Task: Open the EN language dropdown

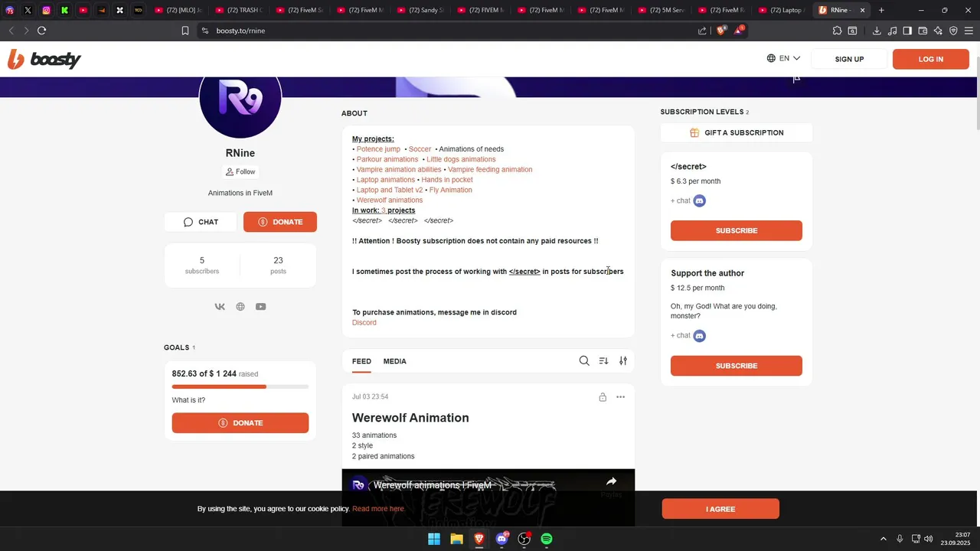Action: tap(783, 58)
